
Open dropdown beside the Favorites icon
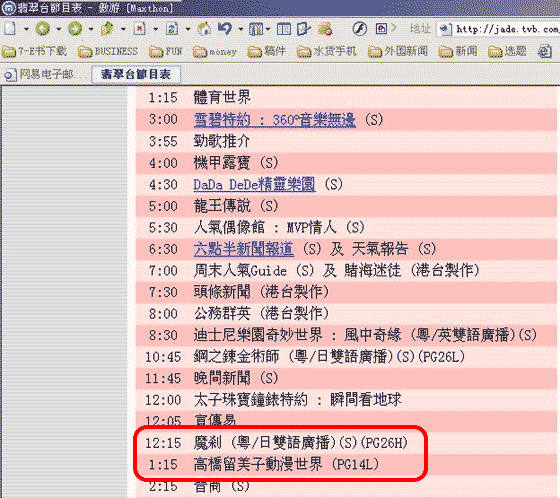[x=268, y=29]
